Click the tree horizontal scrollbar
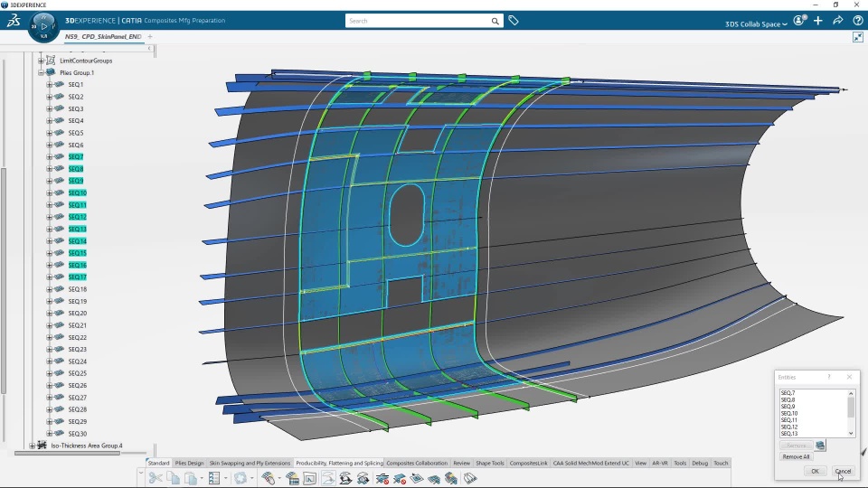 [67, 453]
